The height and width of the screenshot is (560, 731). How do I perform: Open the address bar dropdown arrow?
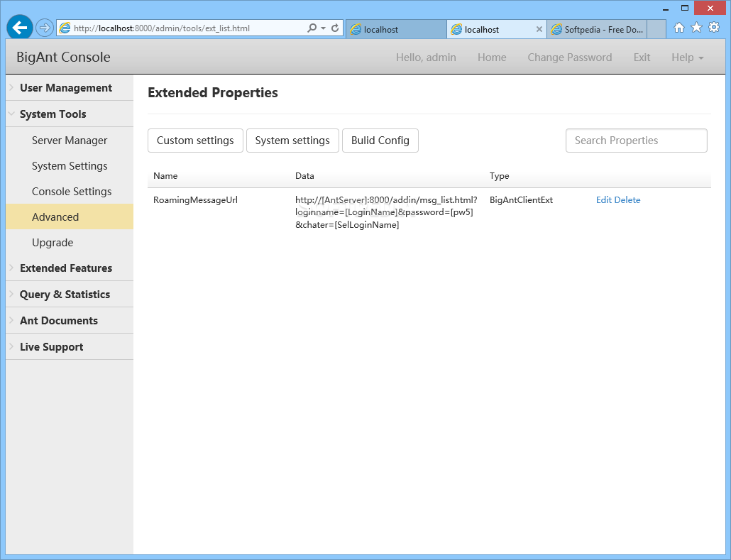[323, 28]
